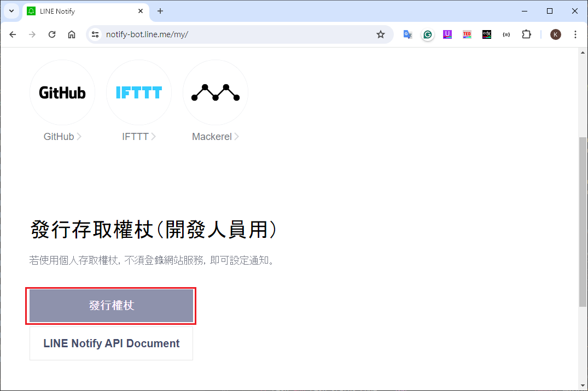The width and height of the screenshot is (588, 391).
Task: Open tab search dropdown arrow
Action: pyautogui.click(x=11, y=11)
